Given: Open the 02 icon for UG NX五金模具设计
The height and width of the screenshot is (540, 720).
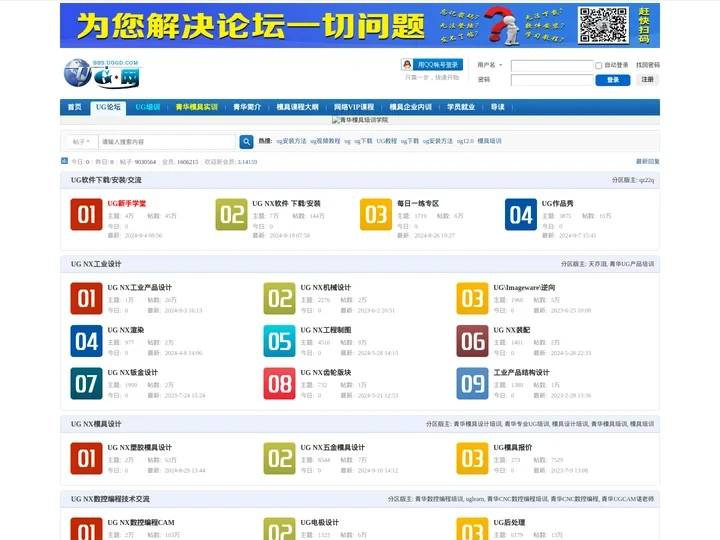Looking at the screenshot, I should 279,458.
